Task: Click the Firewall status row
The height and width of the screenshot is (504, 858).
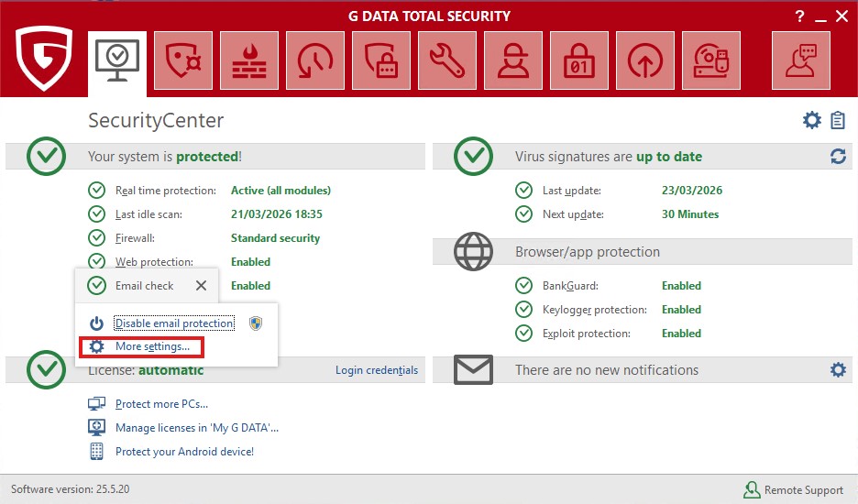Action: click(204, 238)
